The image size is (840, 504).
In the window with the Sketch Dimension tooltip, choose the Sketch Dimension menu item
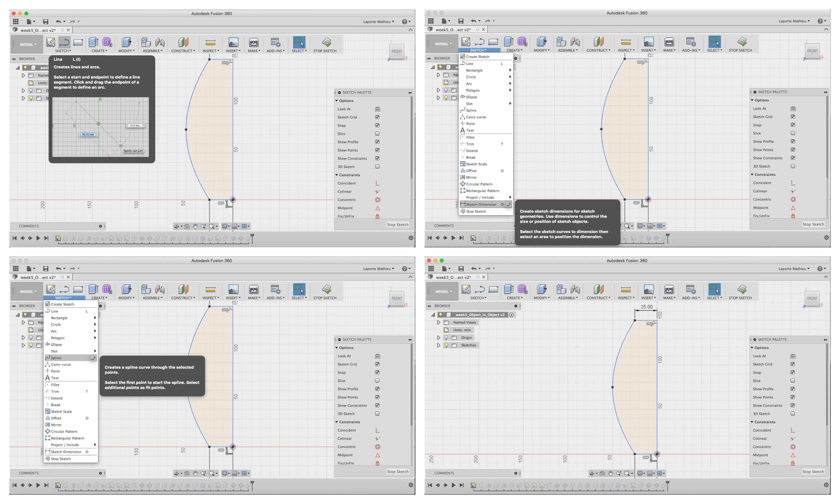click(486, 204)
